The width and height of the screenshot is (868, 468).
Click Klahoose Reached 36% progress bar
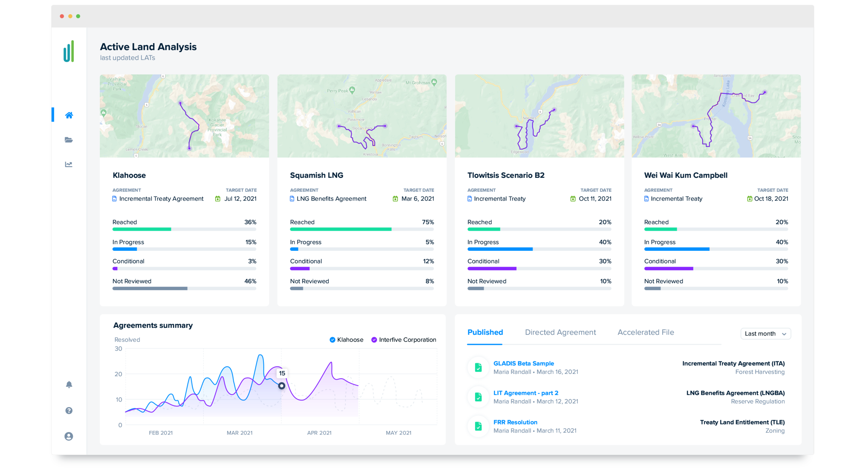[x=184, y=229]
